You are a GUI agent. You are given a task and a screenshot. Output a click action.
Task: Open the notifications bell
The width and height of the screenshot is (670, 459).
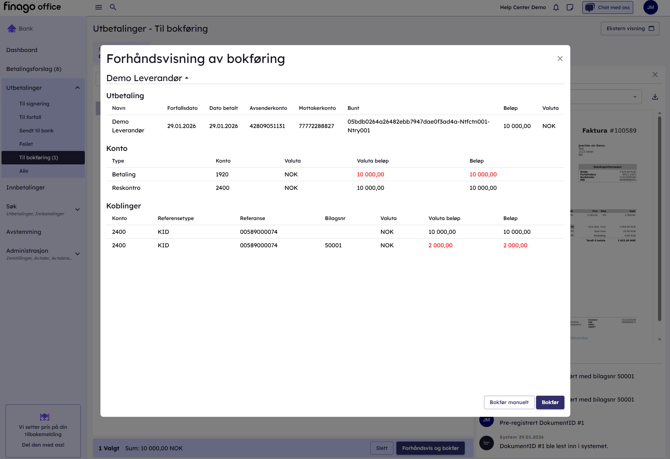click(x=556, y=7)
